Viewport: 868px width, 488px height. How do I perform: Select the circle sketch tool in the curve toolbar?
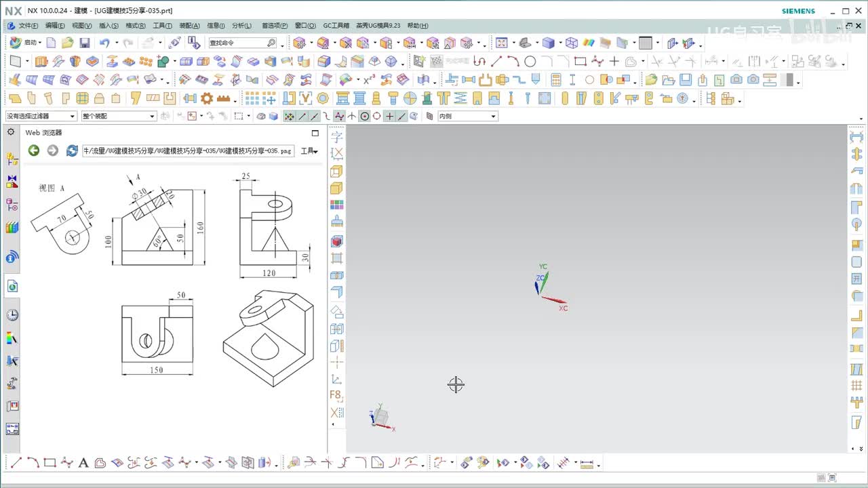coord(530,61)
